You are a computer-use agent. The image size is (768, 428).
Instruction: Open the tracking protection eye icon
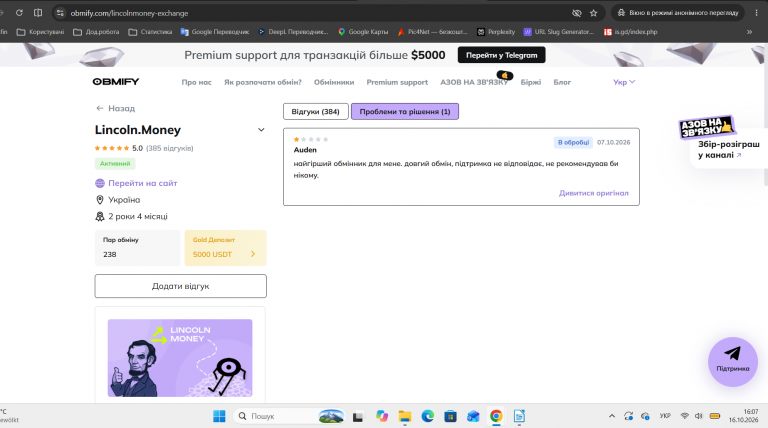(x=576, y=13)
